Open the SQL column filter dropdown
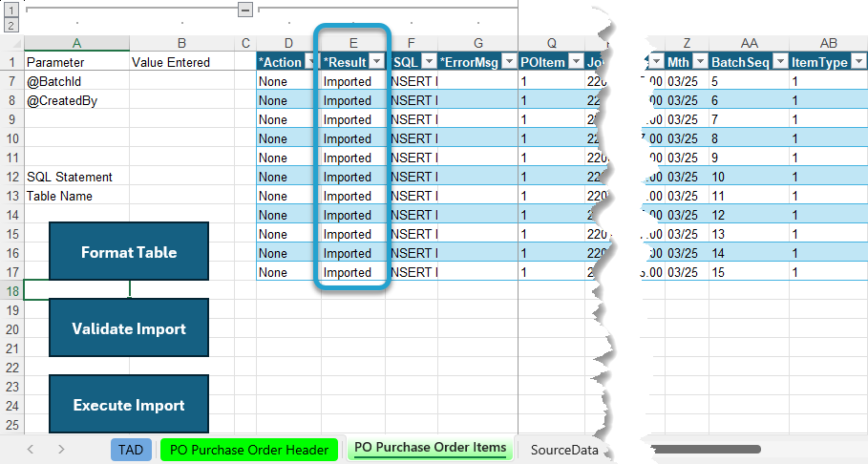 (x=429, y=61)
